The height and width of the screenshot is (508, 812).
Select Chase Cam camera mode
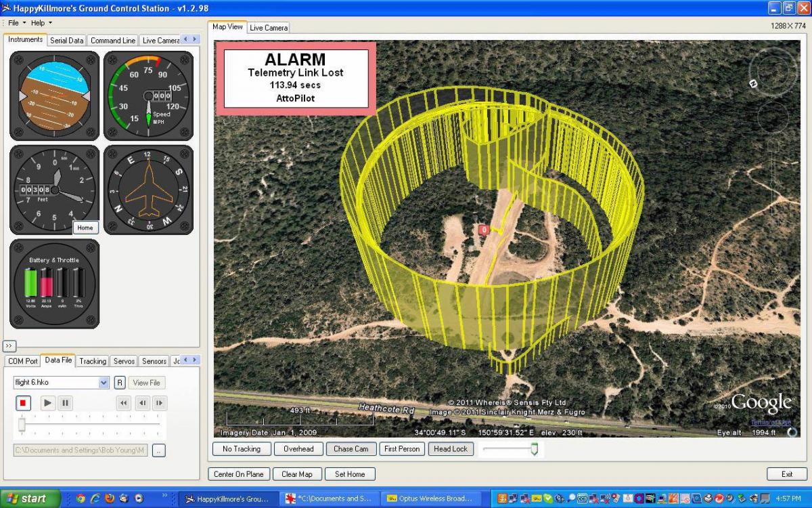[x=351, y=448]
